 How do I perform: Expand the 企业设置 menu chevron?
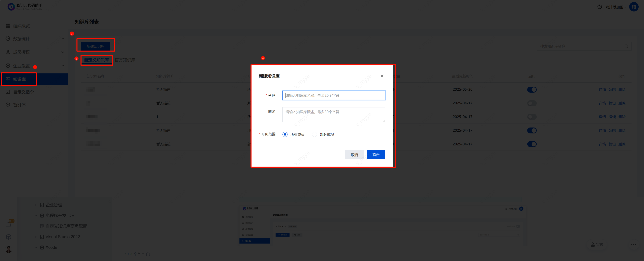pos(63,66)
